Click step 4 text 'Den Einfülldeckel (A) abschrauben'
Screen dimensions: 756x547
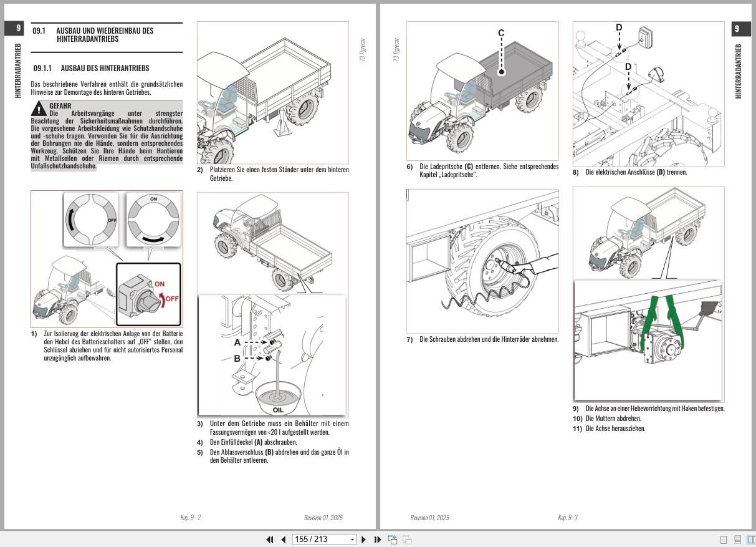(x=253, y=442)
